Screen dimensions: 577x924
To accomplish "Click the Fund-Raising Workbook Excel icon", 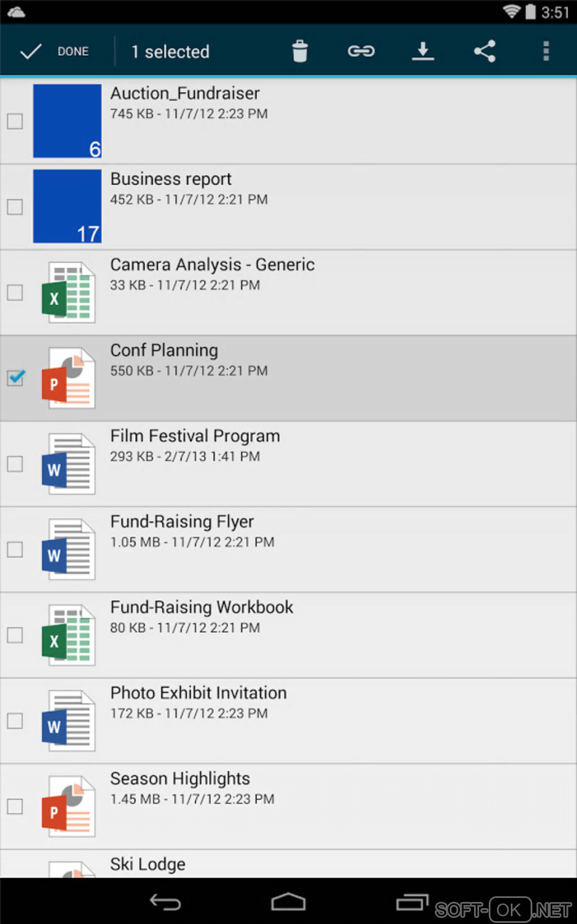I will click(x=68, y=635).
